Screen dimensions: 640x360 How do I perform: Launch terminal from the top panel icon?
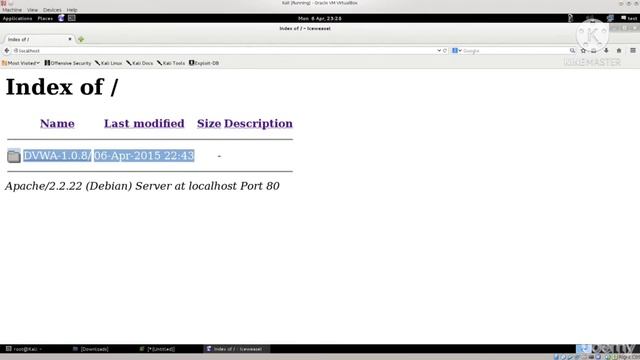pyautogui.click(x=72, y=18)
